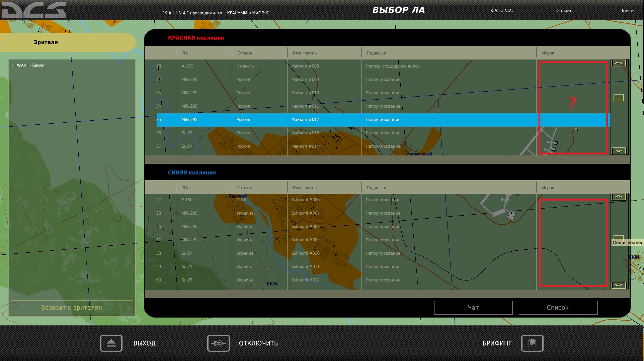Open the briefing clipboard icon
Image resolution: width=644 pixels, height=361 pixels.
tap(532, 343)
